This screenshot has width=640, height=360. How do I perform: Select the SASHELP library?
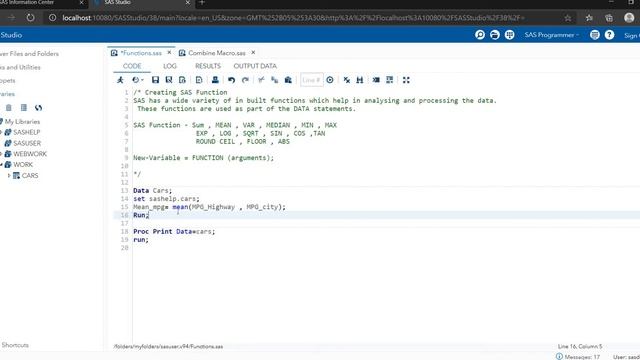[x=27, y=132]
